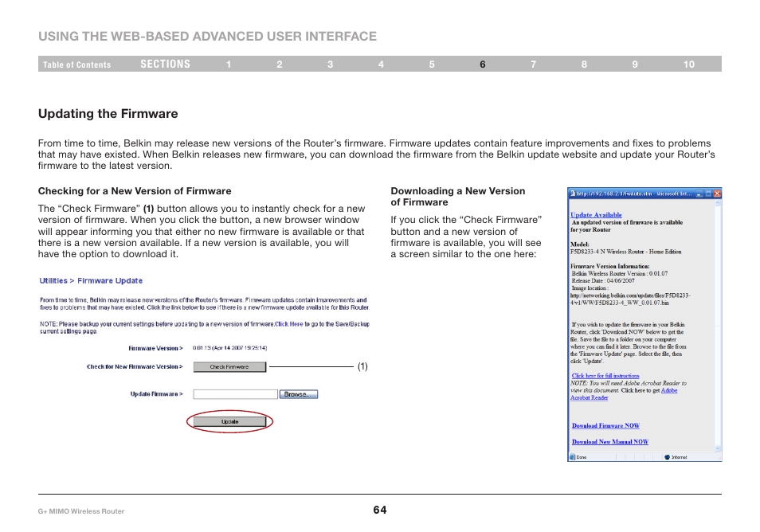This screenshot has width=760, height=532.
Task: Click Download New Manual NOW link
Action: 610,441
